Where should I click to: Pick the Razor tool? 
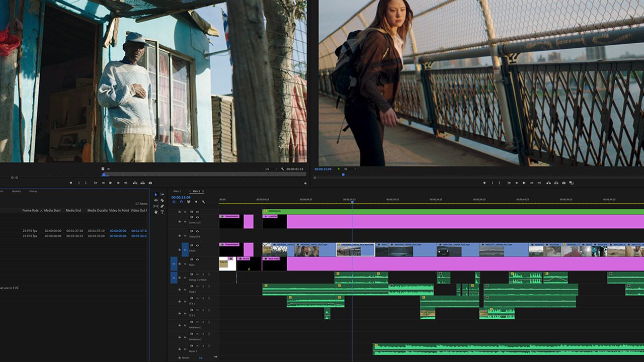pyautogui.click(x=162, y=200)
